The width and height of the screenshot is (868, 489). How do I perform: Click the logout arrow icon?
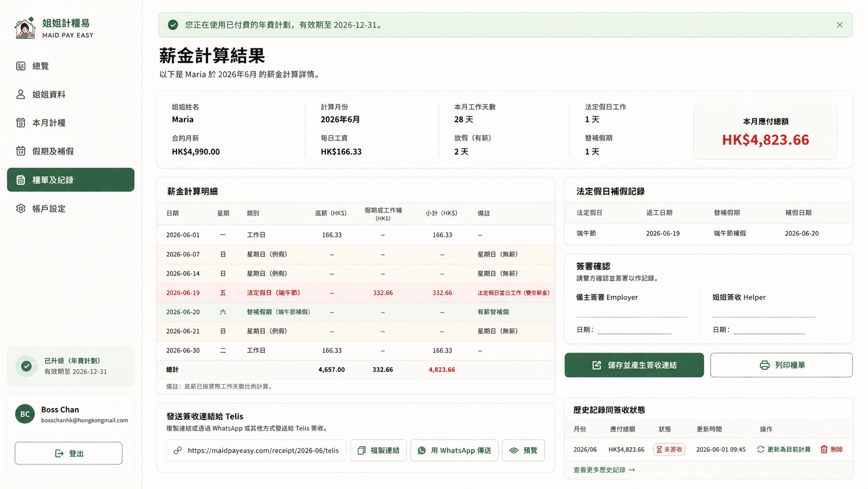(x=59, y=454)
